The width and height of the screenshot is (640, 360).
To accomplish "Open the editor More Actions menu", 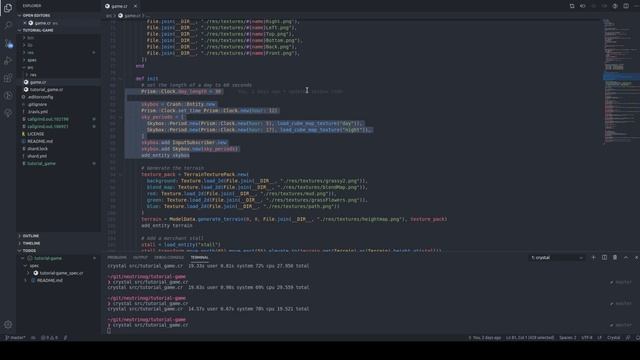I will coord(637,6).
